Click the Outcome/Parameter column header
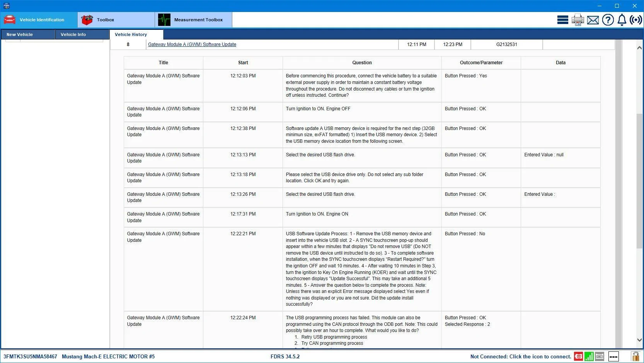This screenshot has height=363, width=644. coord(481,63)
